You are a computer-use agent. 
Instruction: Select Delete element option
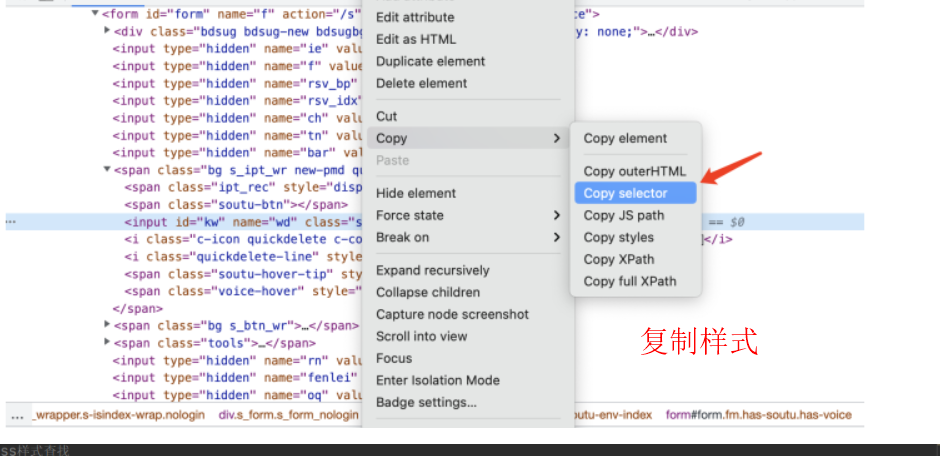(x=421, y=83)
